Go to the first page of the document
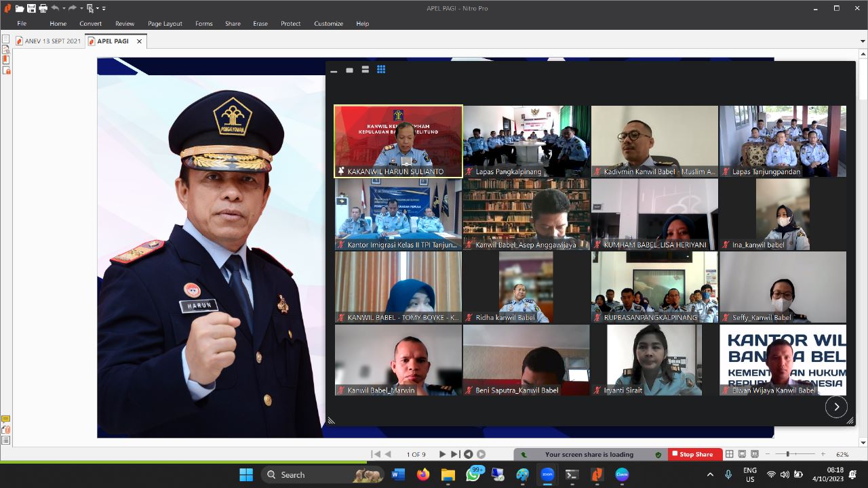The height and width of the screenshot is (488, 868). (376, 454)
